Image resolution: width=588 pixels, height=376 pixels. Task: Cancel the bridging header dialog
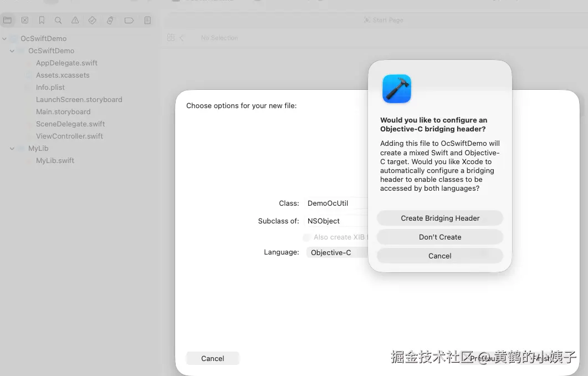[x=440, y=256]
